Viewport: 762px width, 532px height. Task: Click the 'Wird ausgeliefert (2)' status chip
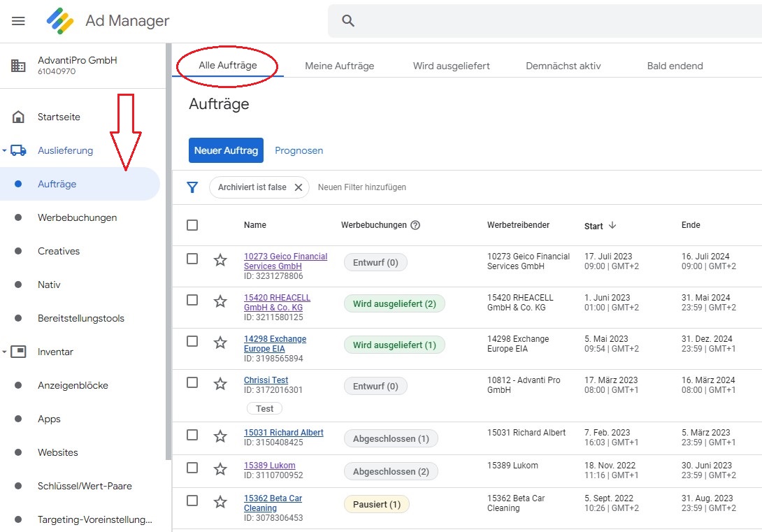(x=394, y=303)
